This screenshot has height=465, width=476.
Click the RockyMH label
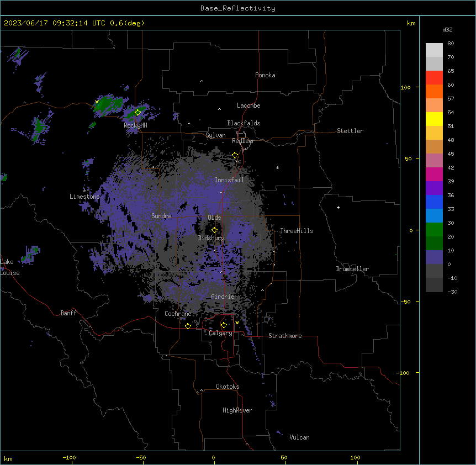[135, 125]
